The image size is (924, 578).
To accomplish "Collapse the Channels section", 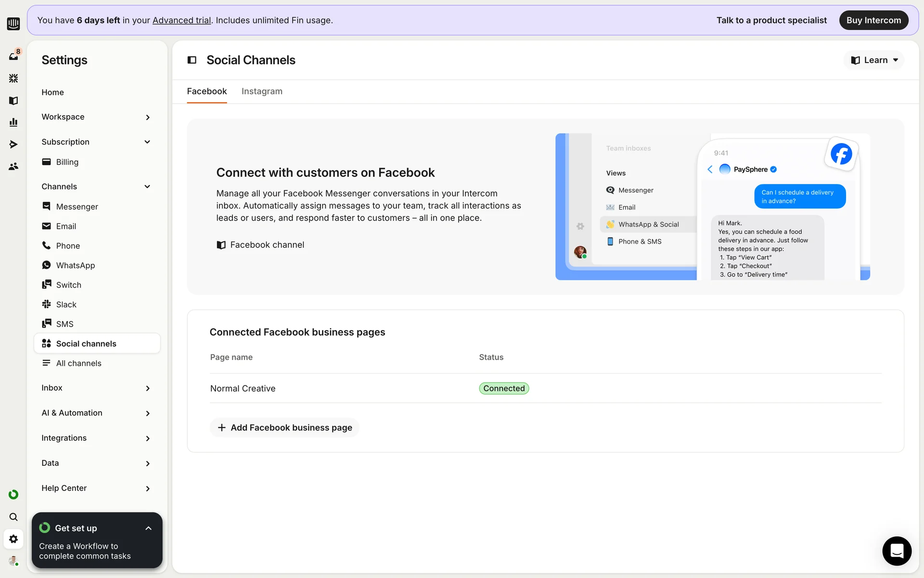I will coord(147,186).
